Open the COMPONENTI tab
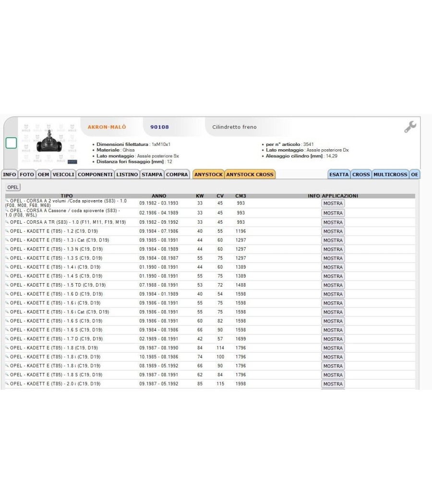Viewport: 432px width, 504px height. tap(95, 175)
